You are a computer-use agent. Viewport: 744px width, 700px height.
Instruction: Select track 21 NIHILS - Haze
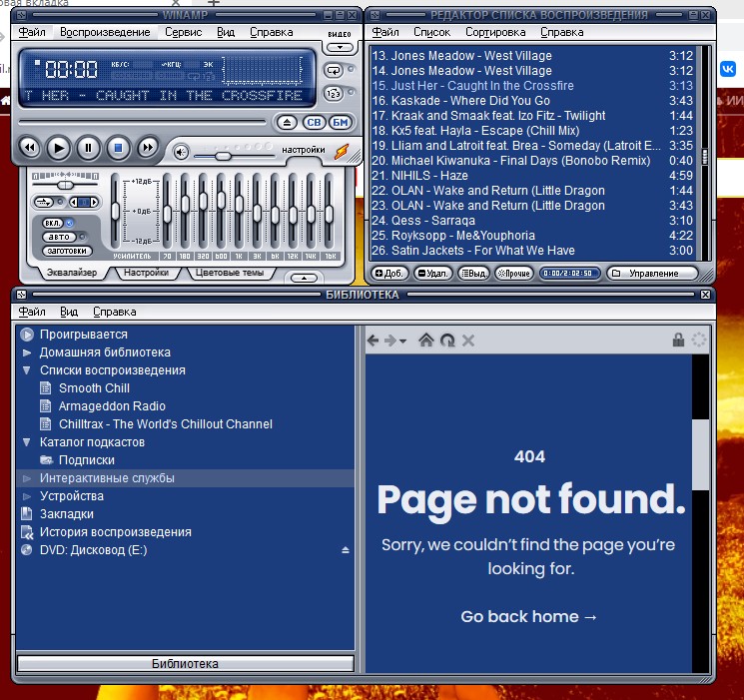point(532,176)
